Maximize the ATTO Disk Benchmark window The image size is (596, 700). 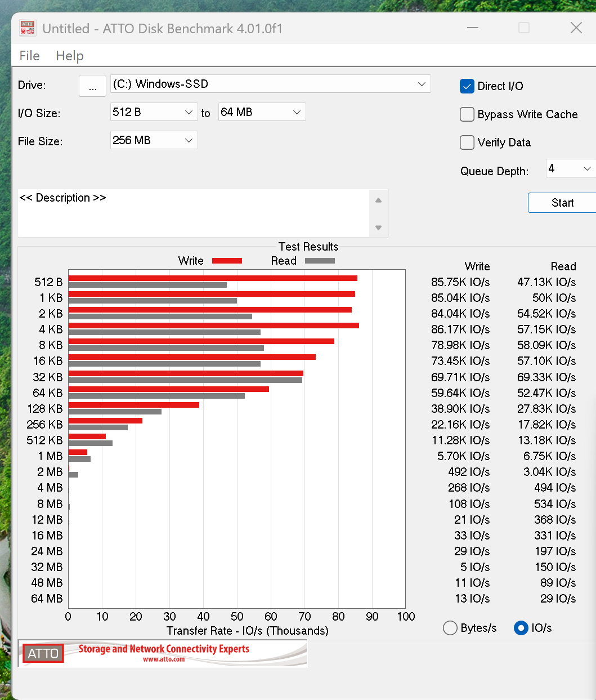pyautogui.click(x=524, y=28)
